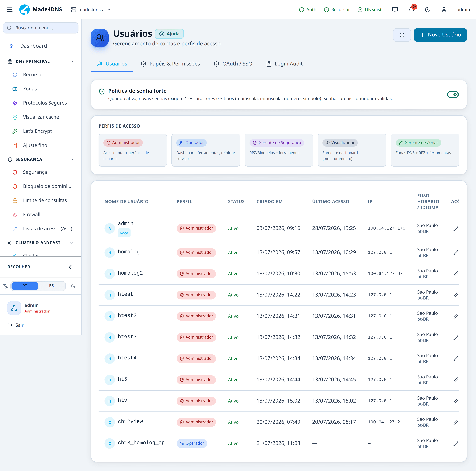Viewport: 476px width, 471px height.
Task: Edit the htest2 user pencil icon
Action: pyautogui.click(x=456, y=316)
